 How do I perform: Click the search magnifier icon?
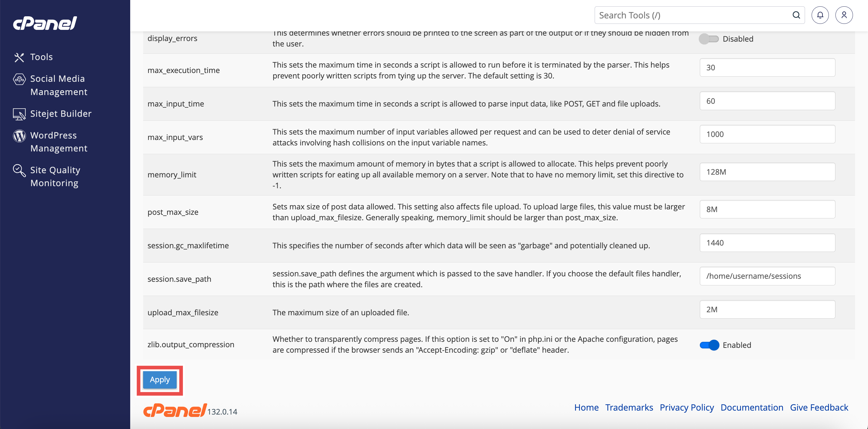click(796, 15)
